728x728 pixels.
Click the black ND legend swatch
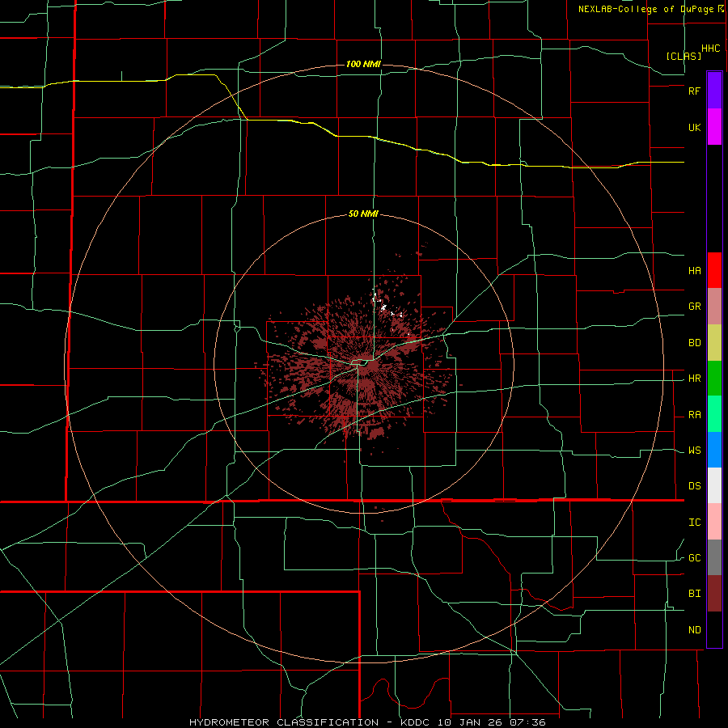click(x=714, y=629)
